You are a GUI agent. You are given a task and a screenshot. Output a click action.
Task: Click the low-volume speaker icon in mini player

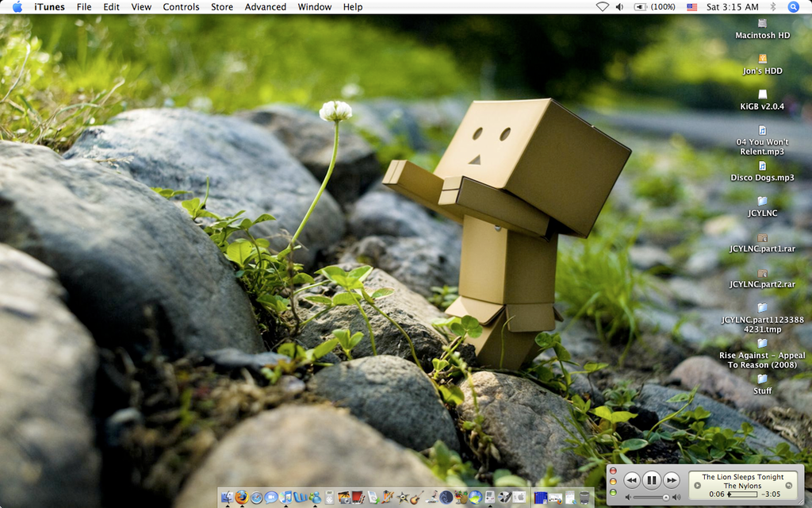628,498
